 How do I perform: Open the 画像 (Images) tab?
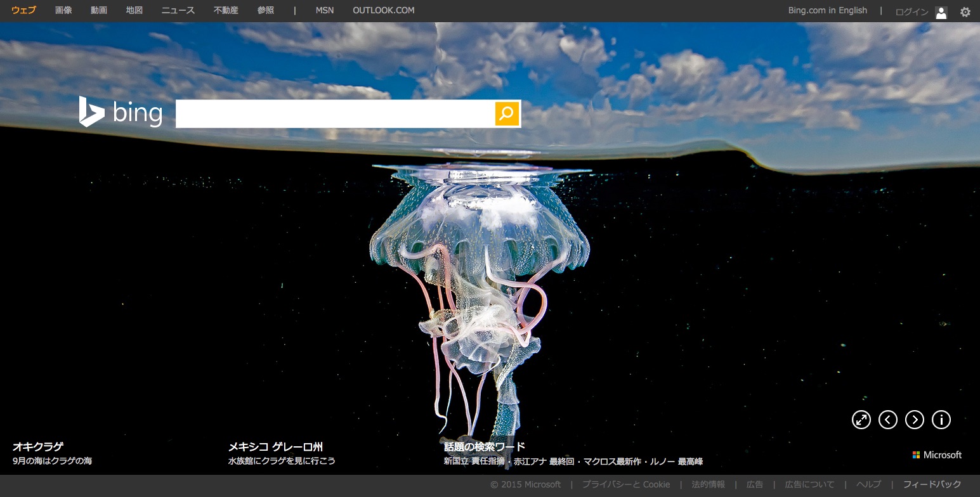63,10
